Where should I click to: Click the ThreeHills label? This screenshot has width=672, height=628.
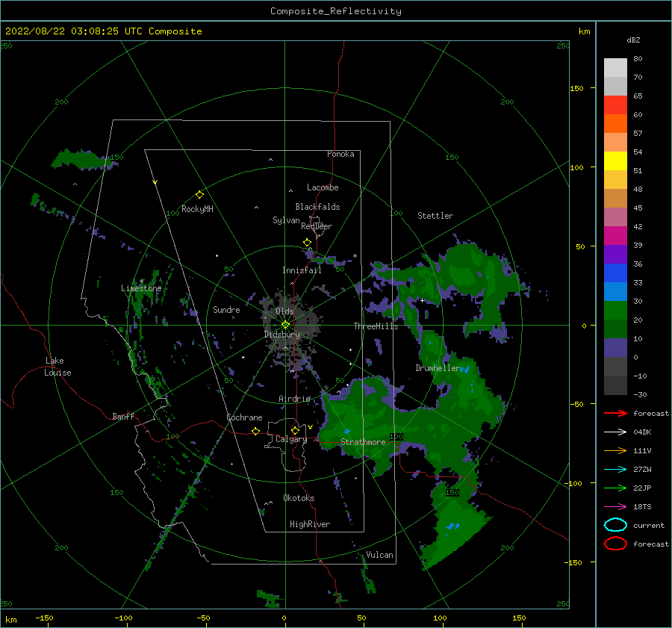(376, 326)
